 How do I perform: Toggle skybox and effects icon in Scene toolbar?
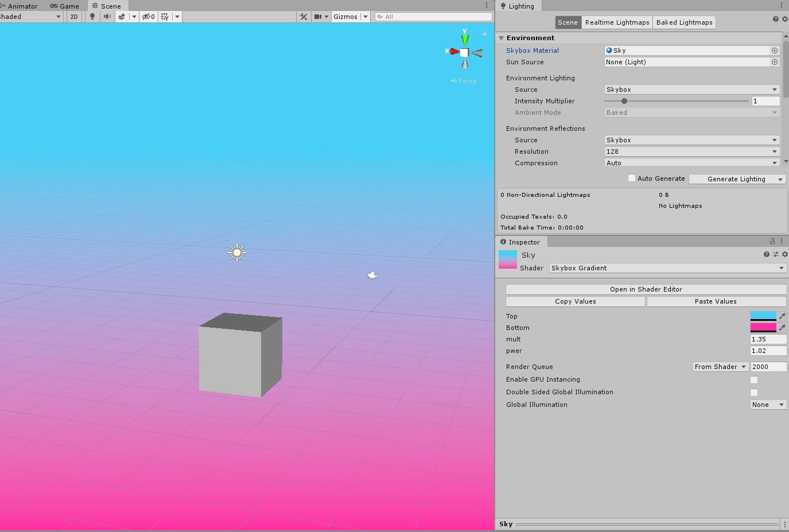coord(122,17)
